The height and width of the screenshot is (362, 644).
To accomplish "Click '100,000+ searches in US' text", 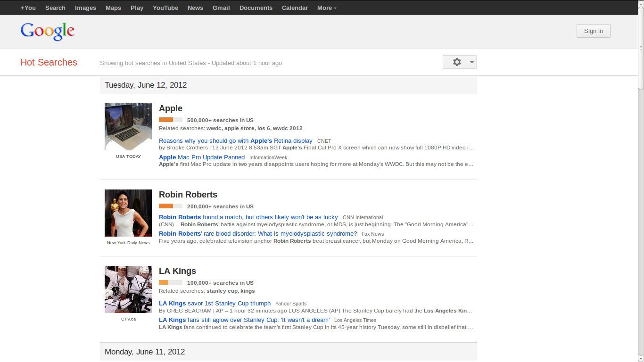I will pos(220,283).
